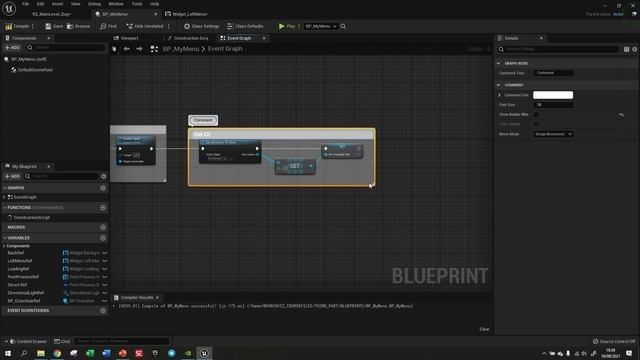Open Unreal Editor from Windows taskbar
The width and height of the screenshot is (640, 360).
coord(204,353)
